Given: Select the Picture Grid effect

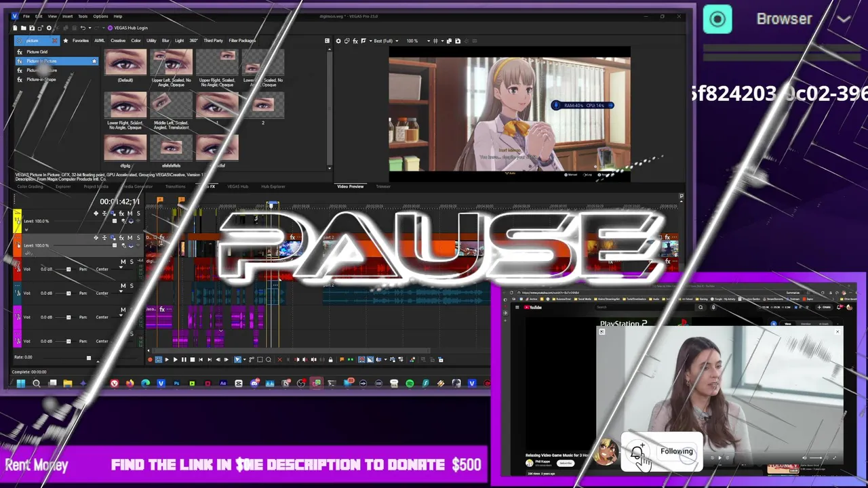Looking at the screenshot, I should [x=37, y=52].
